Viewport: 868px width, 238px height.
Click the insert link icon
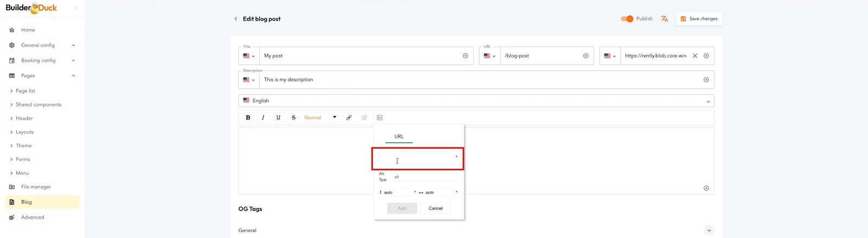pyautogui.click(x=349, y=118)
